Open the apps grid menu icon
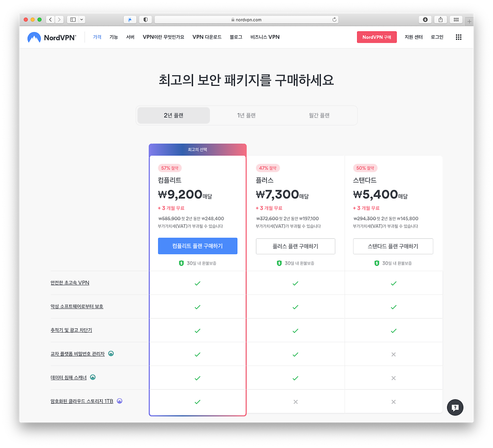This screenshot has height=448, width=493. click(458, 37)
